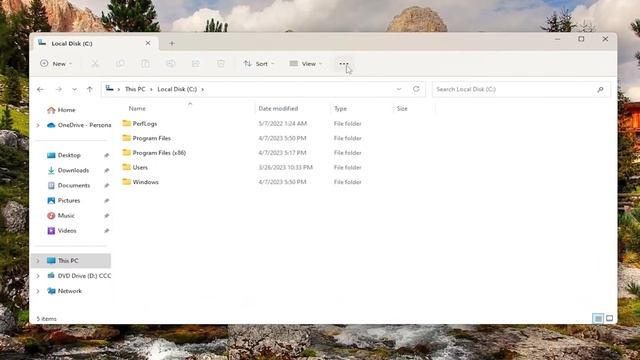
Task: Select OneDrive - Personal in sidebar
Action: point(79,125)
